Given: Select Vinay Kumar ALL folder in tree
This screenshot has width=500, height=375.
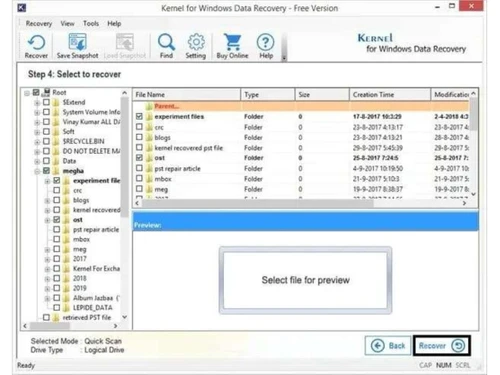Looking at the screenshot, I should (91, 122).
